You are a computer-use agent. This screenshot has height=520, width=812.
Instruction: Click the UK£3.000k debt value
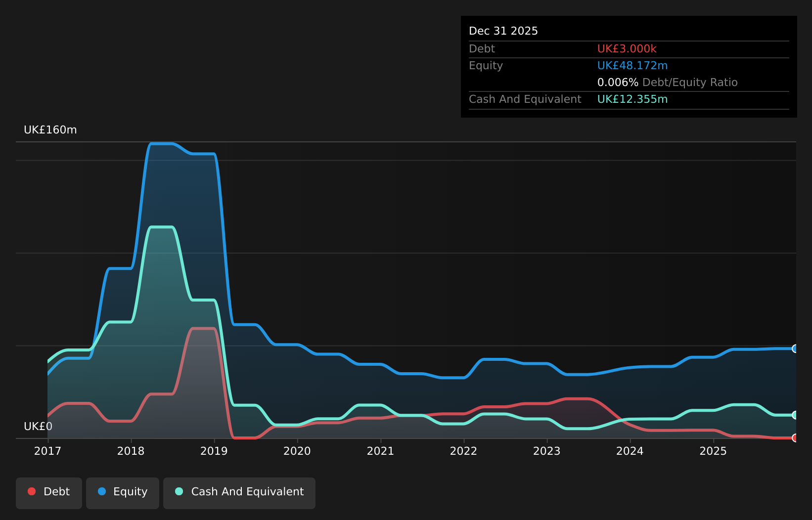(x=627, y=49)
